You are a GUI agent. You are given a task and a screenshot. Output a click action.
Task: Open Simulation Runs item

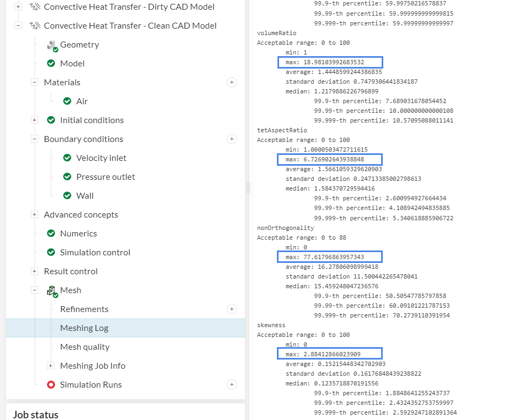[91, 385]
